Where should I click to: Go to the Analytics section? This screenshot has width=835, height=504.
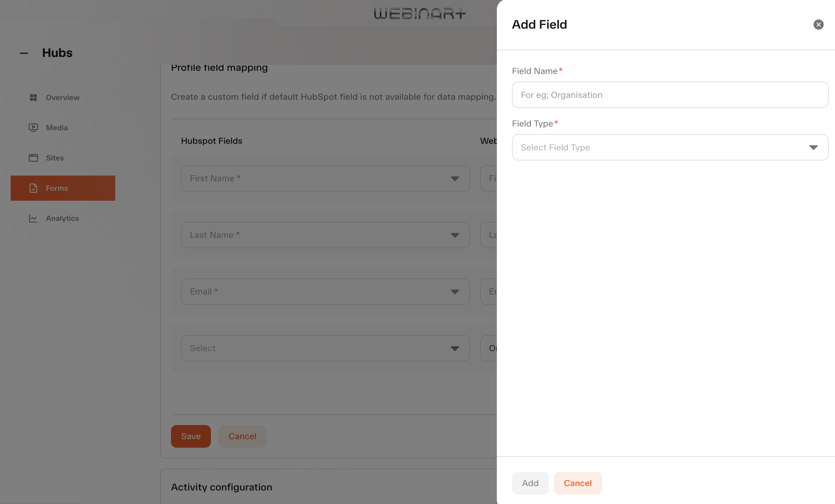coord(63,218)
